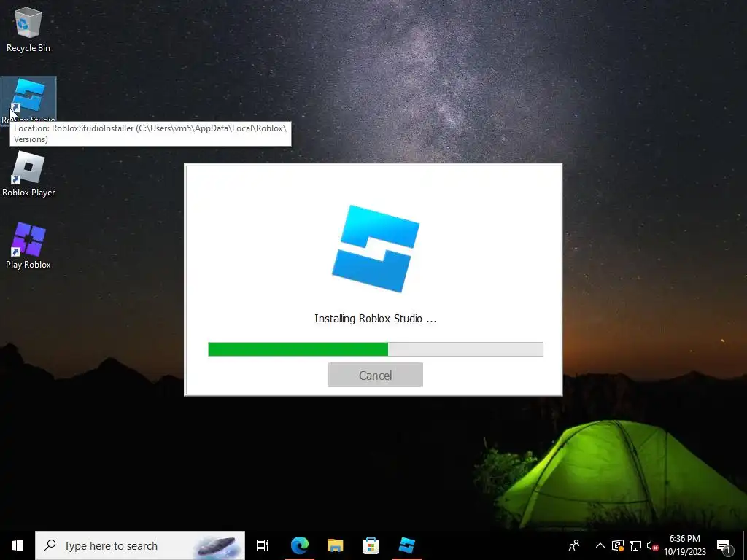Open the Windows Start menu
This screenshot has width=747, height=560.
coord(18,545)
